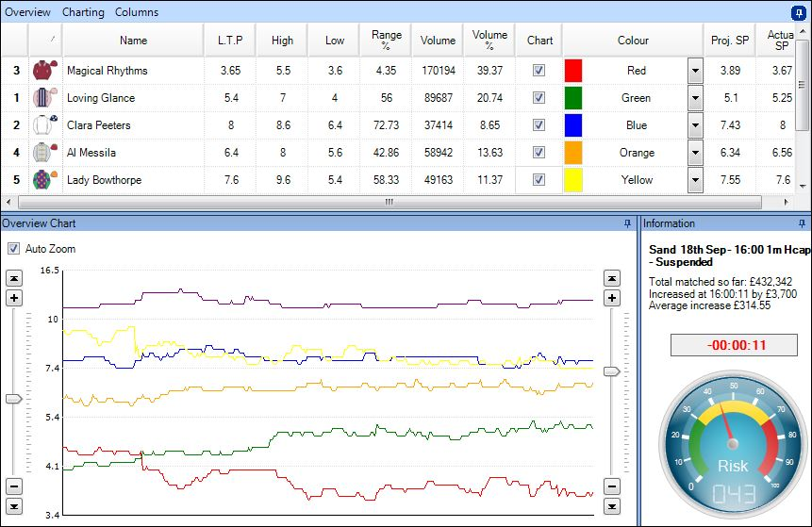Sort by Chart column header
This screenshot has height=527, width=812.
(x=539, y=41)
